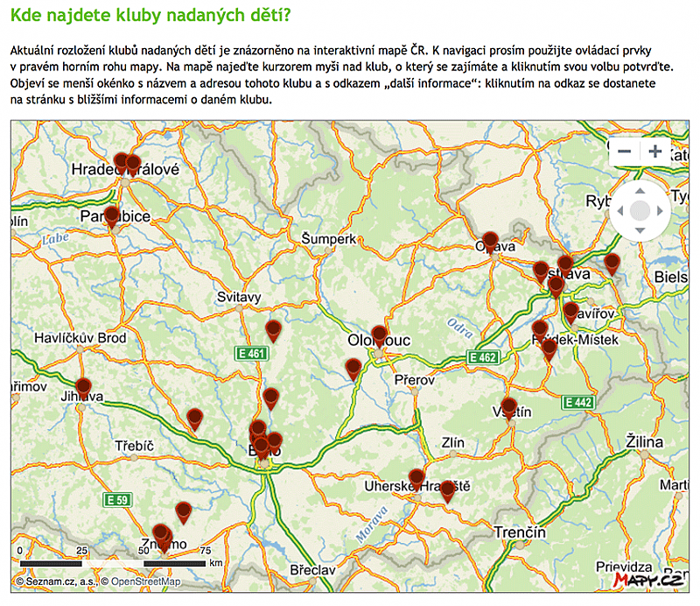Pan map down with compass arrow
The height and width of the screenshot is (606, 700).
pos(640,230)
